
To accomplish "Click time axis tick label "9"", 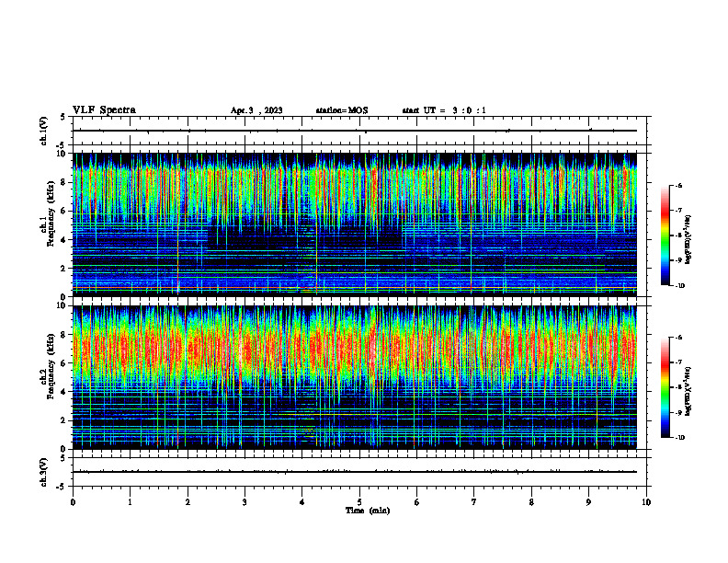I will [x=588, y=502].
